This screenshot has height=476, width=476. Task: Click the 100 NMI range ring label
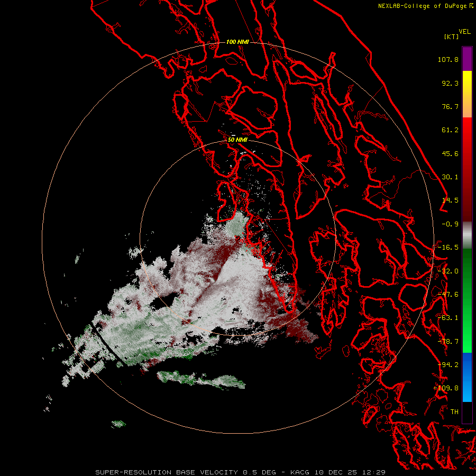pyautogui.click(x=237, y=42)
